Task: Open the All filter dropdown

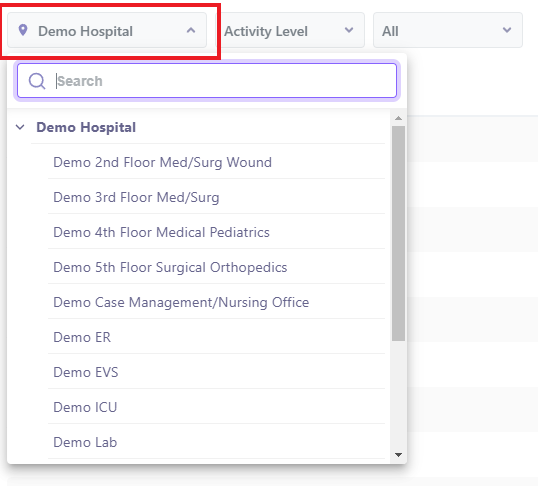Action: tap(448, 31)
